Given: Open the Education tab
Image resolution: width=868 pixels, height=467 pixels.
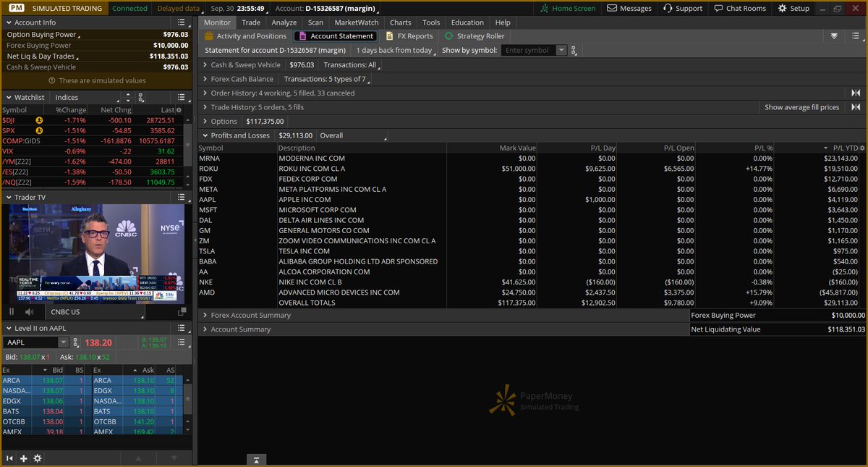Looking at the screenshot, I should tap(467, 22).
